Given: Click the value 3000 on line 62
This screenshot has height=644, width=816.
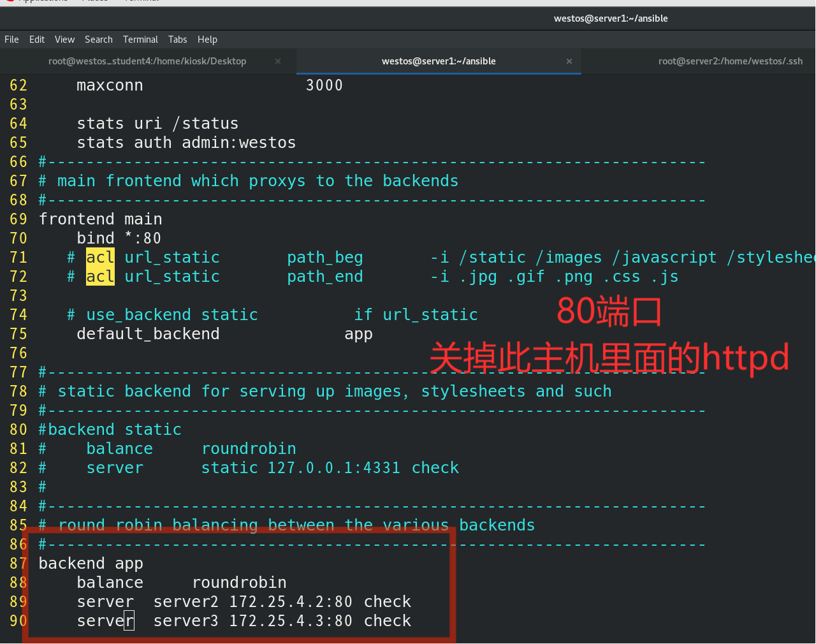Looking at the screenshot, I should [x=324, y=85].
